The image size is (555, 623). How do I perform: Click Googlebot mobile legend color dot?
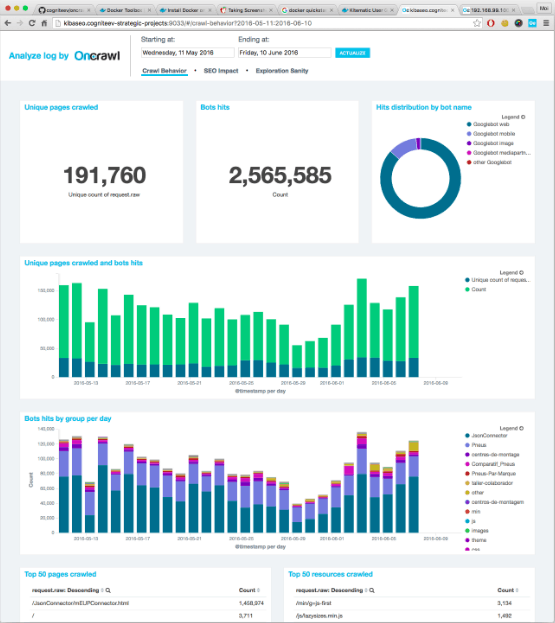(x=469, y=134)
